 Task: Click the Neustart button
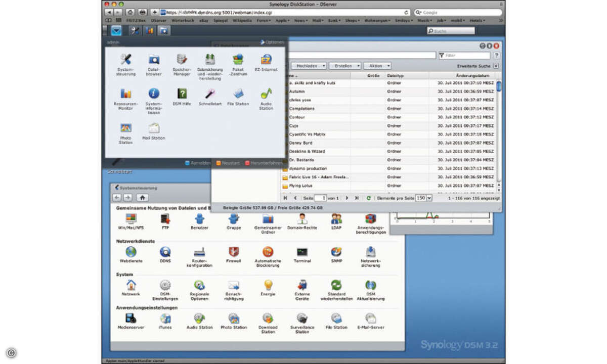[x=228, y=163]
